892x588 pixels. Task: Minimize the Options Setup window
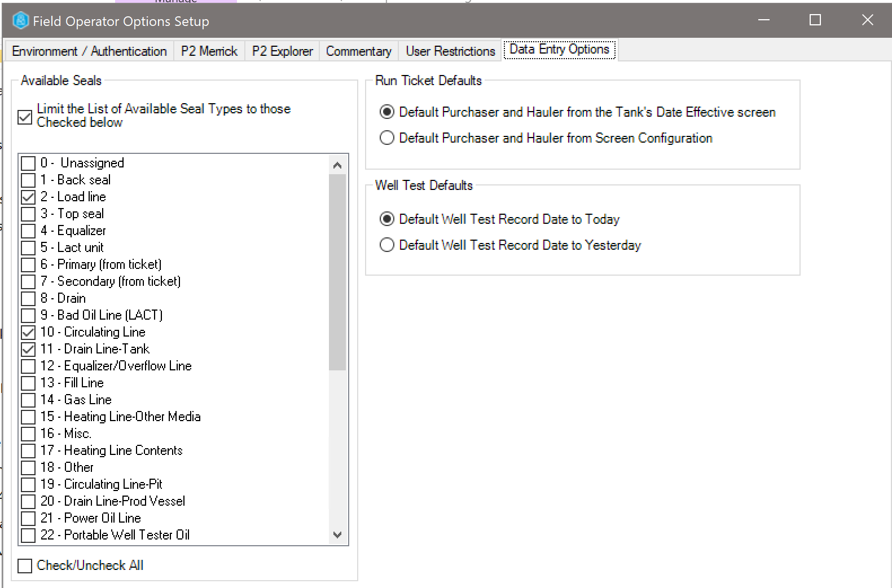pos(764,20)
